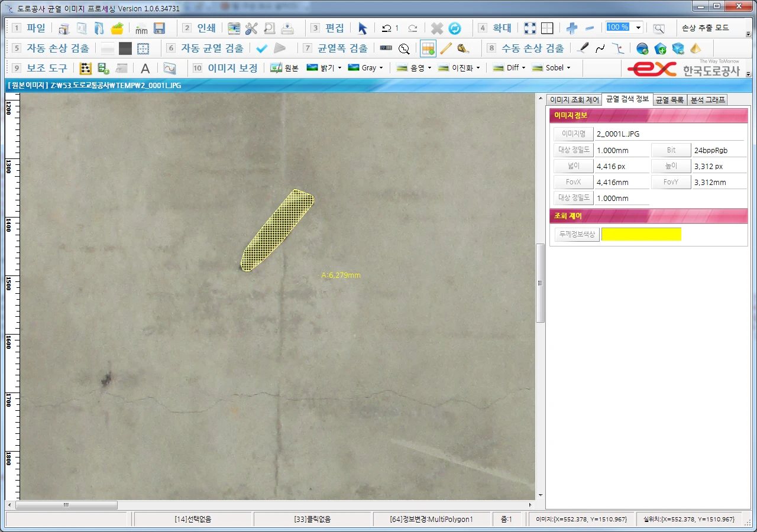Image resolution: width=757 pixels, height=532 pixels.
Task: Click the 손상 추출 모드 label
Action: 706,28
